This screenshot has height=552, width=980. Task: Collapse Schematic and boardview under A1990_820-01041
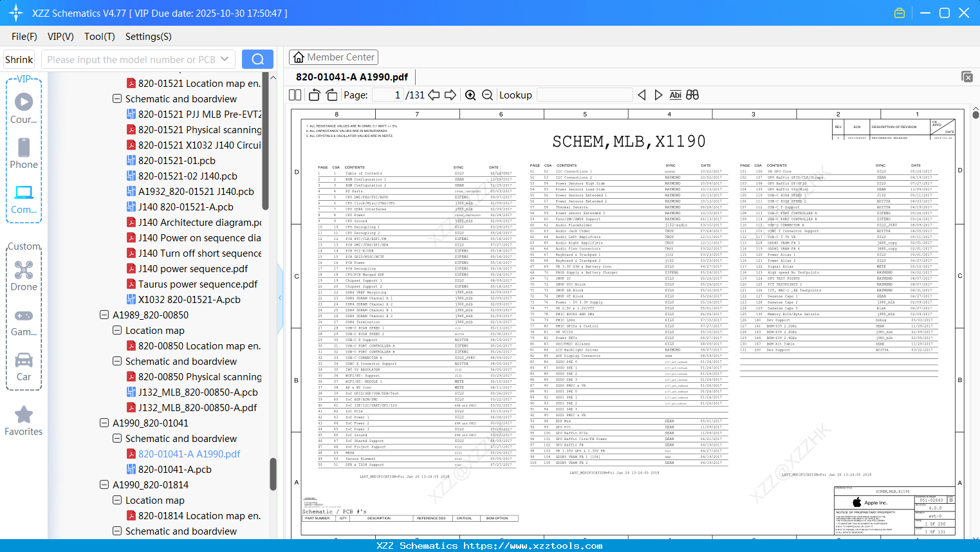click(117, 439)
